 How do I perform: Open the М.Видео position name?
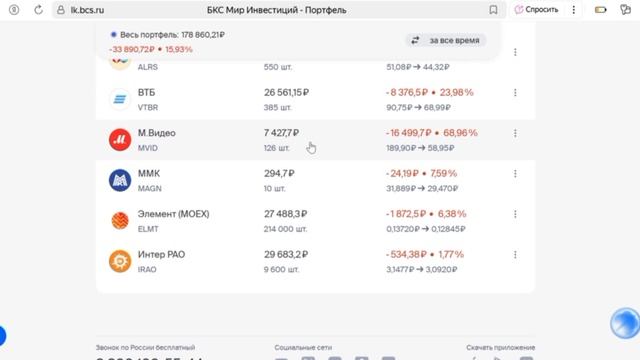coord(156,133)
